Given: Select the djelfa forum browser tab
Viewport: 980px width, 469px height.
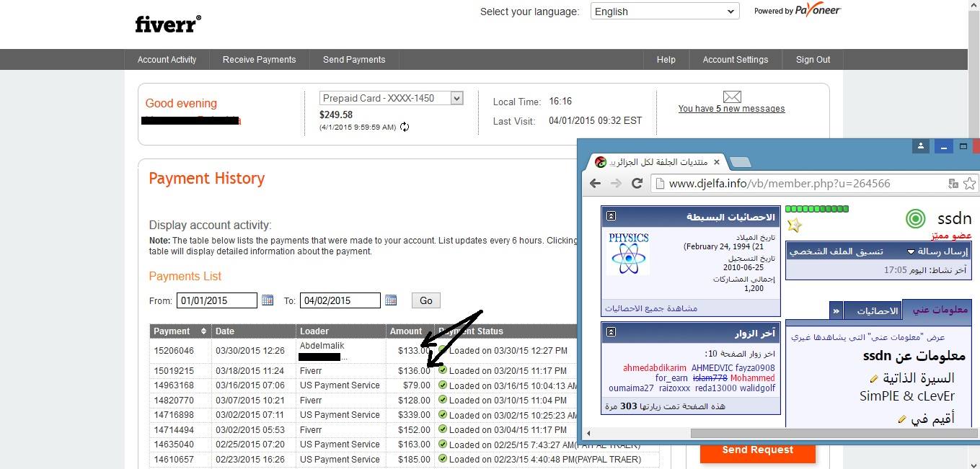Looking at the screenshot, I should tap(656, 162).
